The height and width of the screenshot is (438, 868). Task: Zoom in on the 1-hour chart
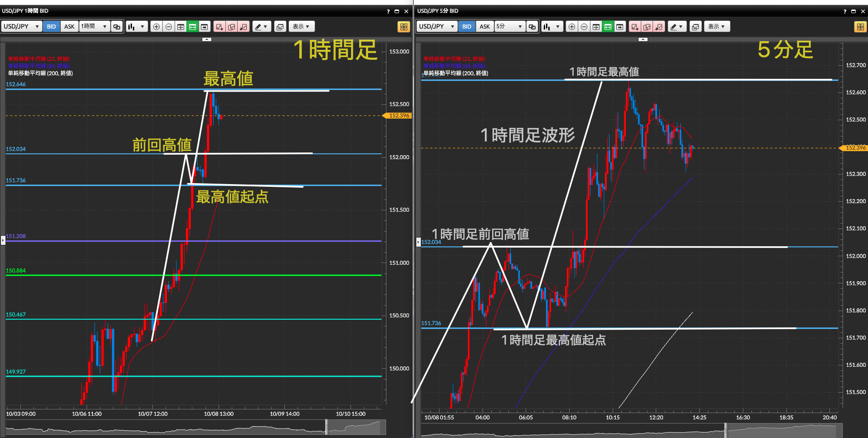pyautogui.click(x=156, y=27)
